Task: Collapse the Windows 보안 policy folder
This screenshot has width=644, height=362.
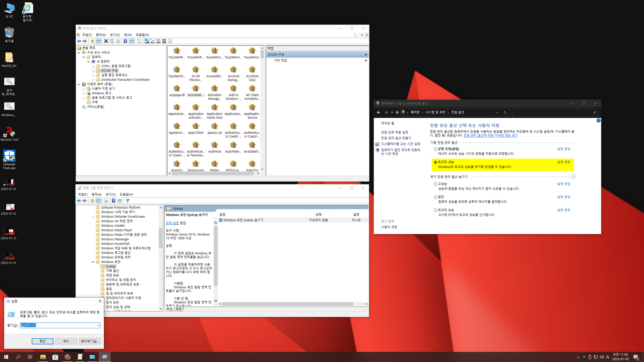Action: pyautogui.click(x=93, y=262)
